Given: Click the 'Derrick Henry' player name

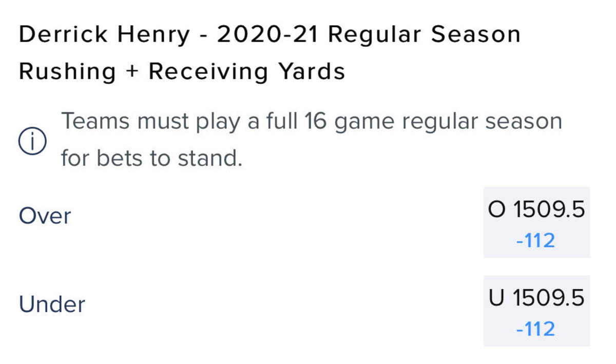Looking at the screenshot, I should [104, 35].
